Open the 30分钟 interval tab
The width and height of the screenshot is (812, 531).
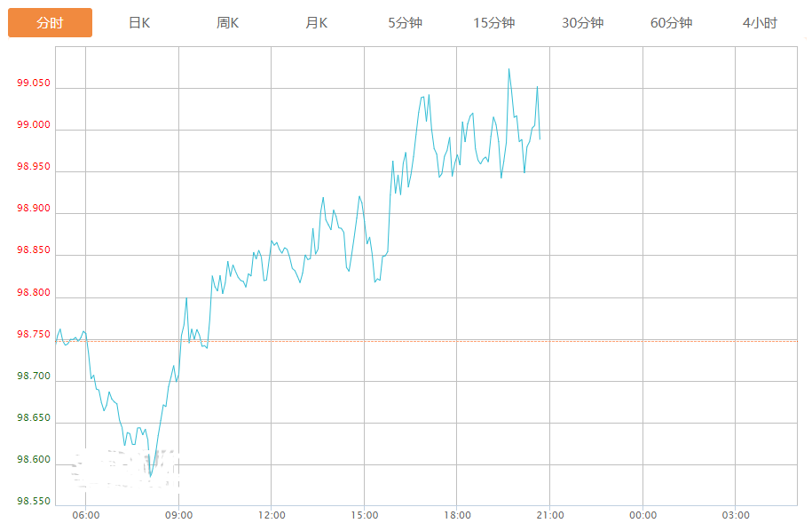[x=583, y=23]
